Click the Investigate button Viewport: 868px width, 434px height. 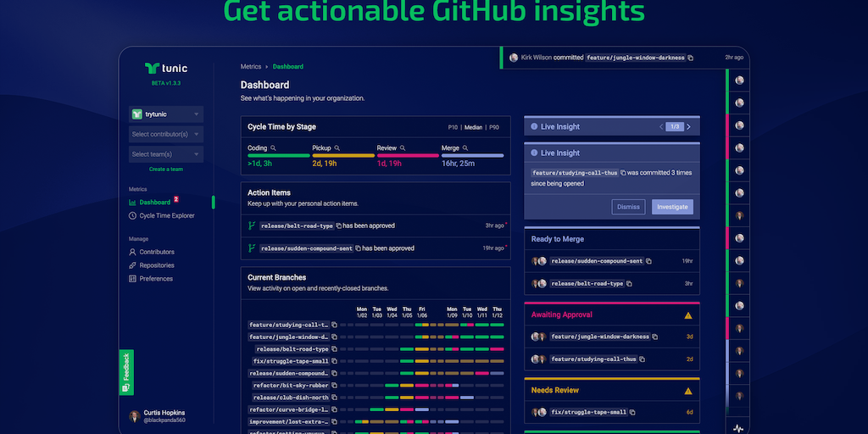672,207
